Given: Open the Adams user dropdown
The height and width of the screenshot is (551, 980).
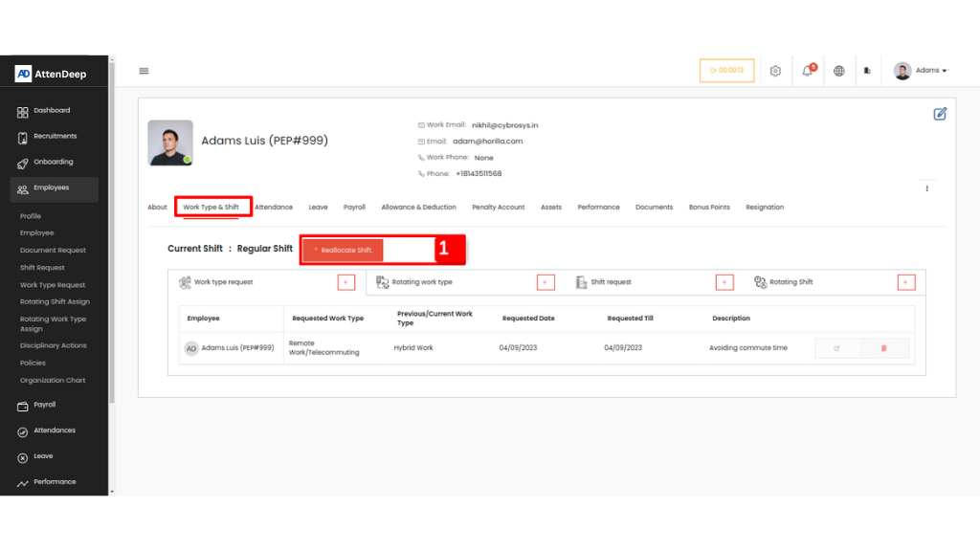Looking at the screenshot, I should (921, 71).
